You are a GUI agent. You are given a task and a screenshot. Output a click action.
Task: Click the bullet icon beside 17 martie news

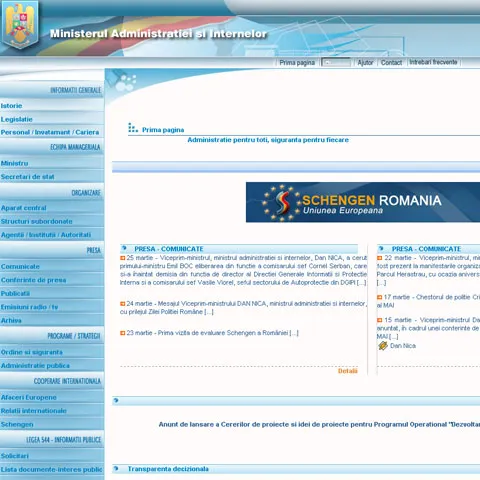pos(379,297)
